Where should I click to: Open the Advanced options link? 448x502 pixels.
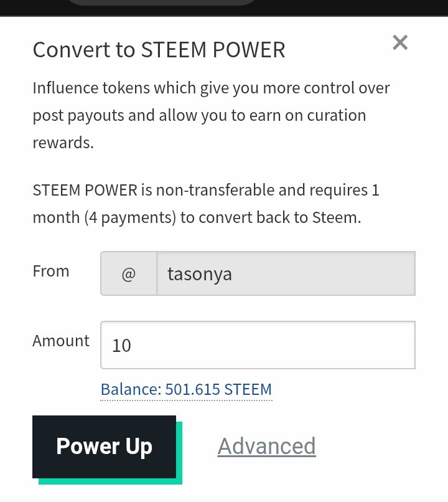[267, 447]
